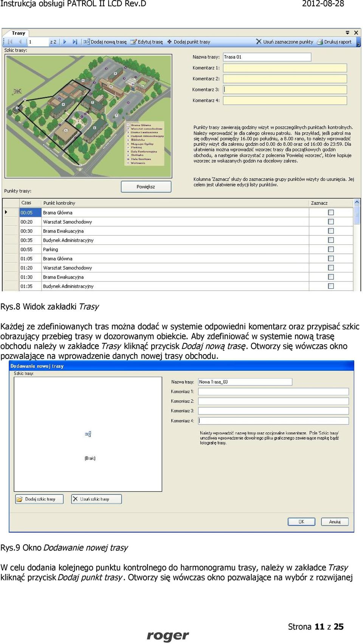Click Nazwa trasy field Trasa 01
Image resolution: width=363 pixels, height=644 pixels.
(x=267, y=57)
